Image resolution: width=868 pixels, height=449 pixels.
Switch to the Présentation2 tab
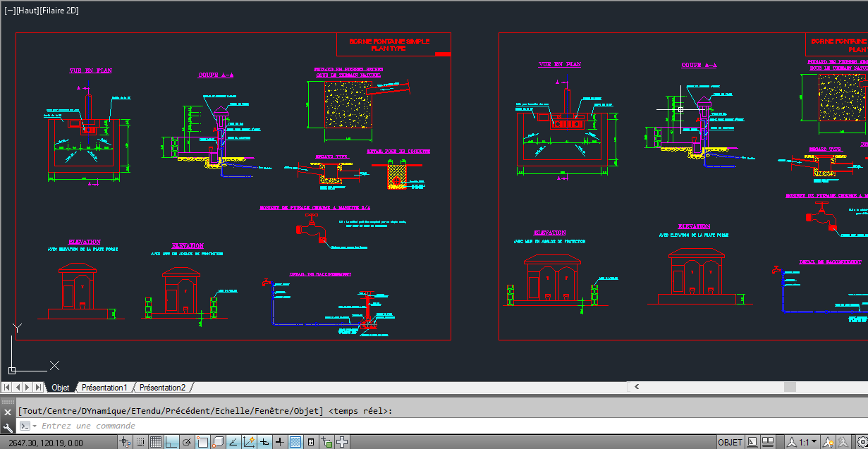pyautogui.click(x=163, y=387)
